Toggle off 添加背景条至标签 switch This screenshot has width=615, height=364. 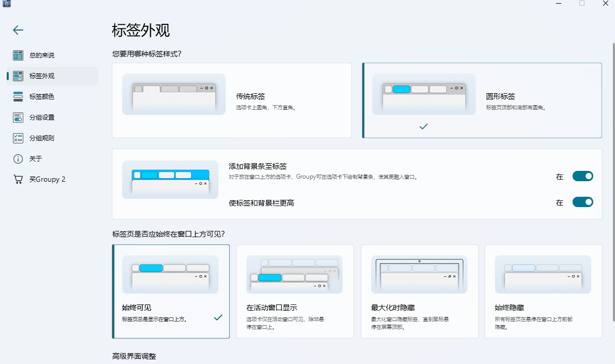point(582,177)
